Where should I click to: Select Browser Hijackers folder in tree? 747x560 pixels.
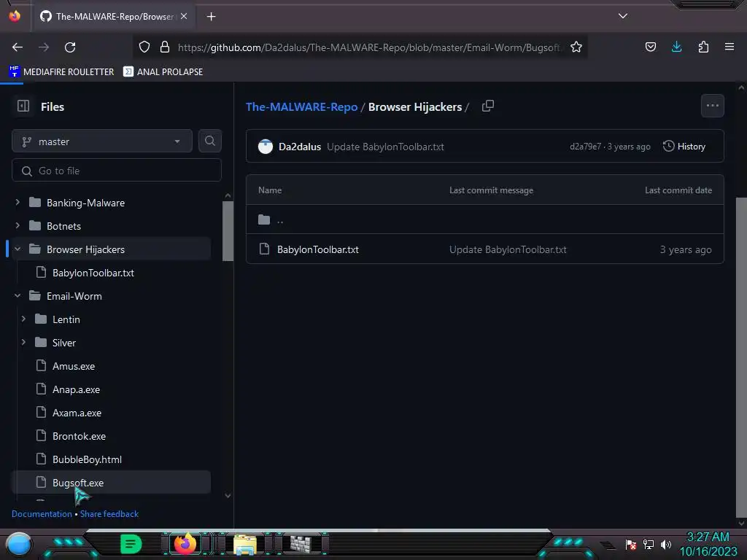(86, 249)
